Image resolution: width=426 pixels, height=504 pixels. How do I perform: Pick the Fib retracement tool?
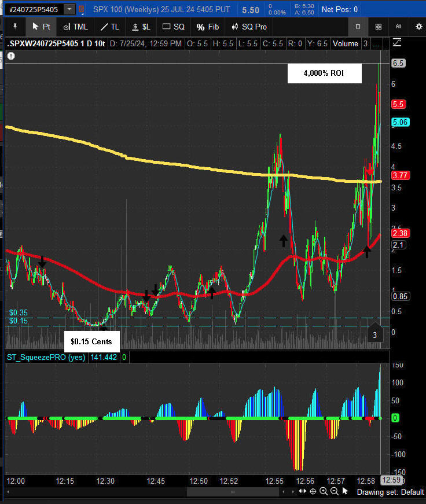pos(208,27)
